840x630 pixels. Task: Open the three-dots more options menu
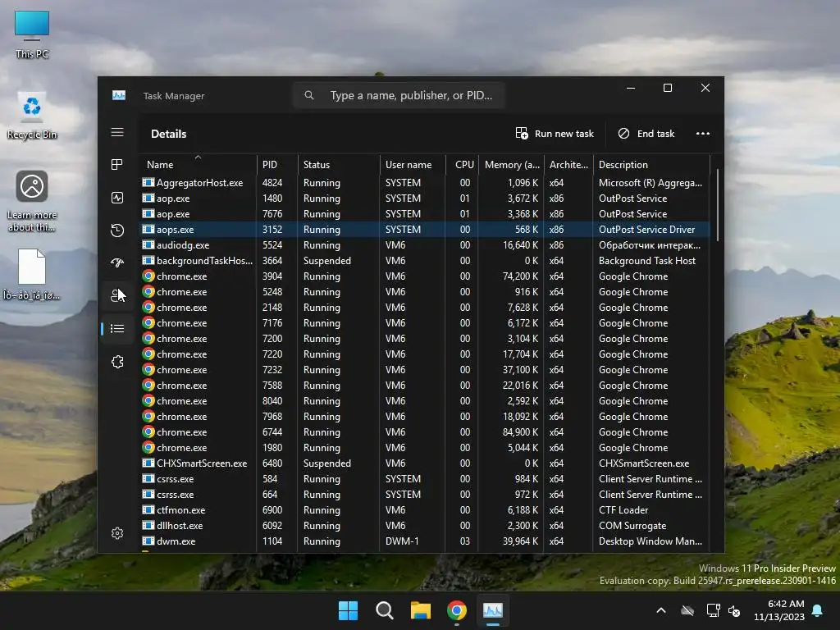click(703, 134)
